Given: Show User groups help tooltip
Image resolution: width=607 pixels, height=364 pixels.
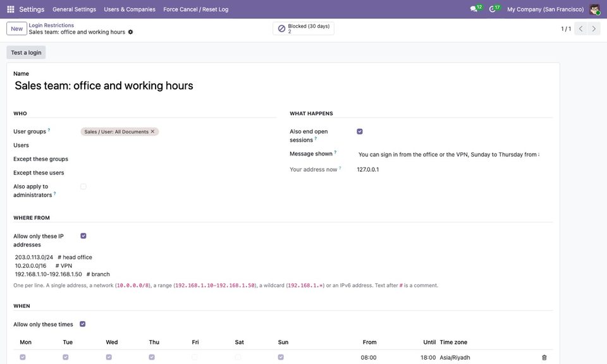Looking at the screenshot, I should 49,130.
